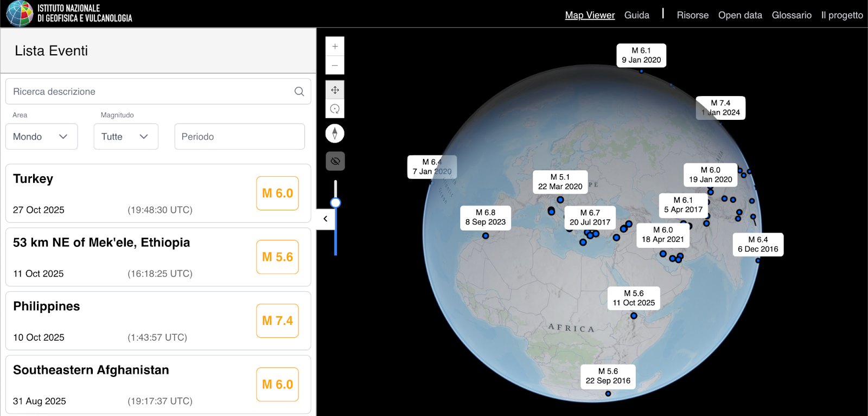Screen dimensions: 868x416
Task: Zoom out on the globe map
Action: click(335, 66)
